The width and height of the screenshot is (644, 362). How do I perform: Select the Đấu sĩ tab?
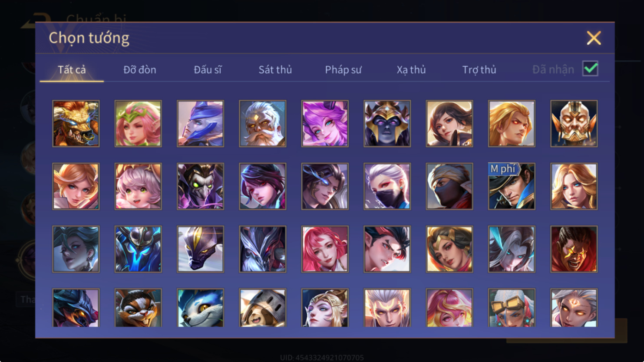208,69
